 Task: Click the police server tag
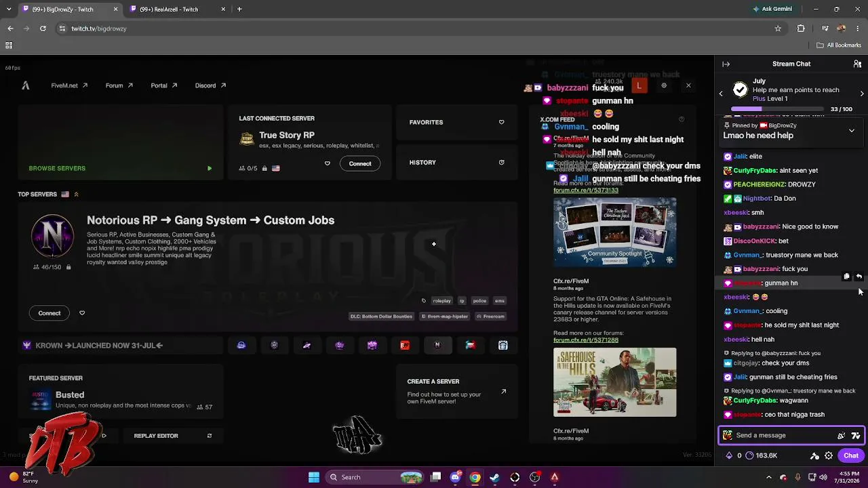(479, 301)
